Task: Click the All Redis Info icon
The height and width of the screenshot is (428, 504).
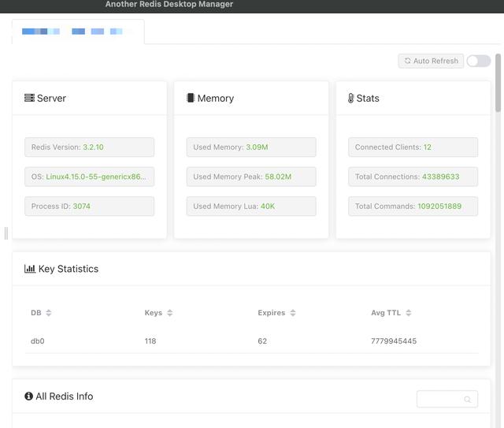Action: coord(28,396)
